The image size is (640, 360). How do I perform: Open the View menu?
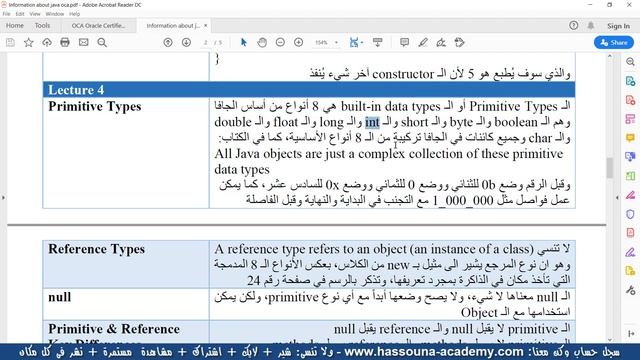pos(35,14)
